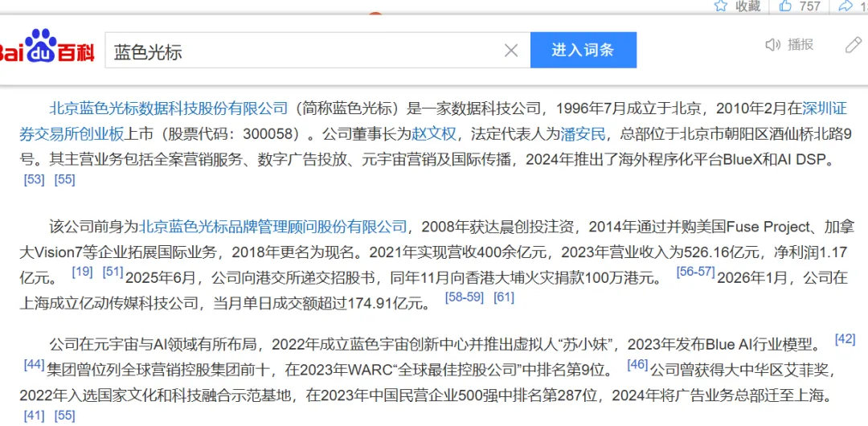Click the text Fuse Project
The height and width of the screenshot is (426, 868).
(x=768, y=227)
